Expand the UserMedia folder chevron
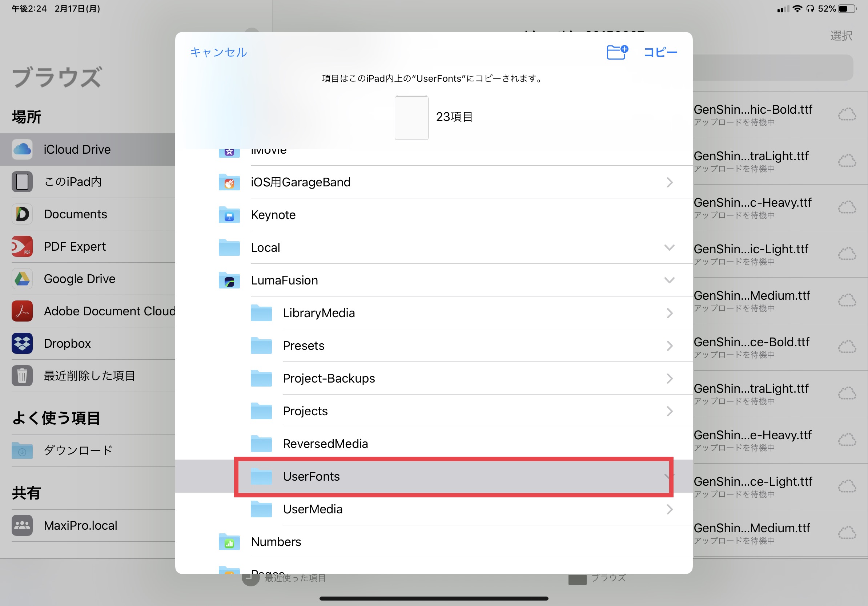Screen dimensions: 868x606 (669, 509)
